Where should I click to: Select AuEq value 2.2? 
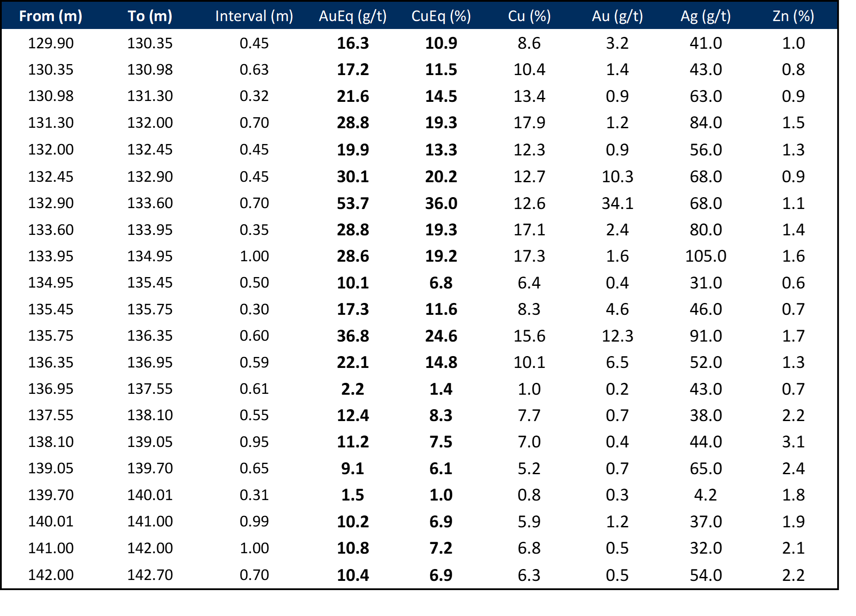[353, 389]
